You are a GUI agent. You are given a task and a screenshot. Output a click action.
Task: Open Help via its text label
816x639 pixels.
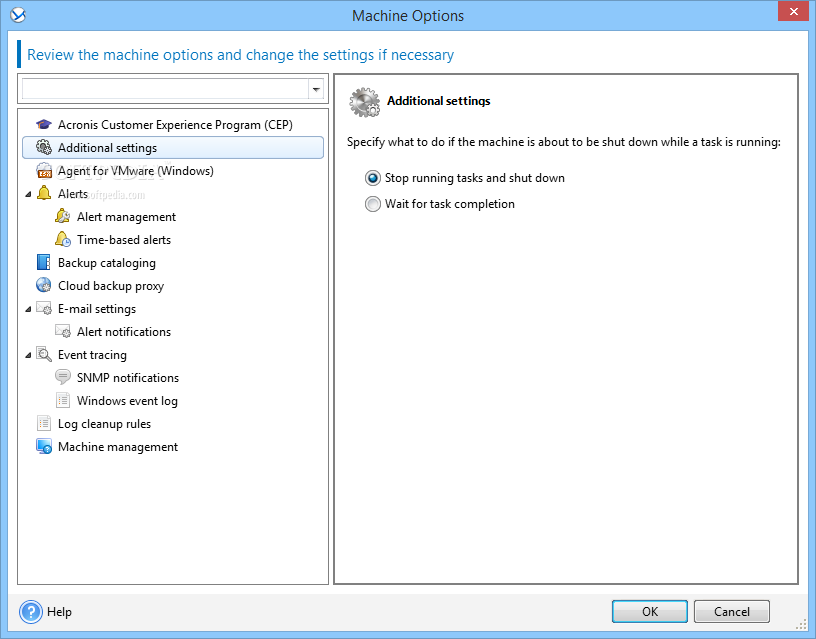(x=59, y=611)
